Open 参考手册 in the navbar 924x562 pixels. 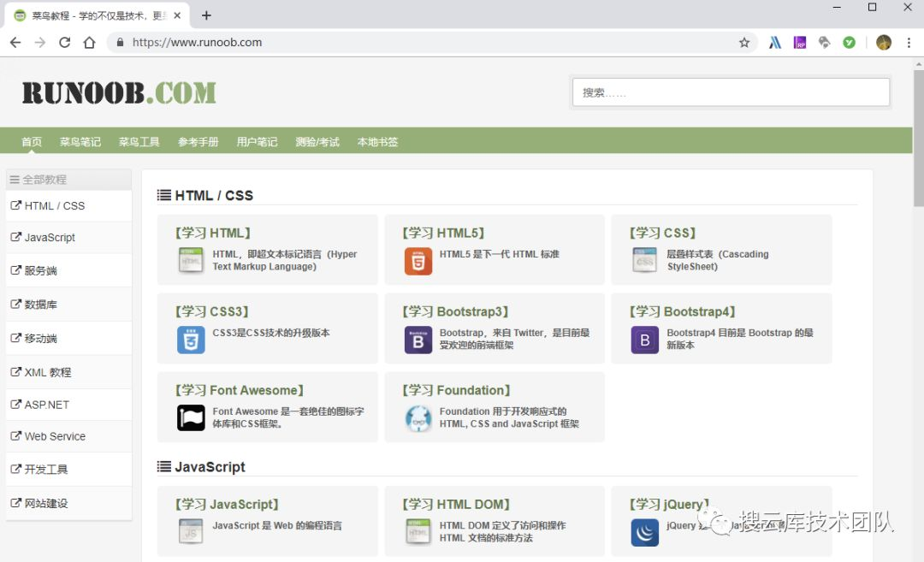[x=198, y=141]
